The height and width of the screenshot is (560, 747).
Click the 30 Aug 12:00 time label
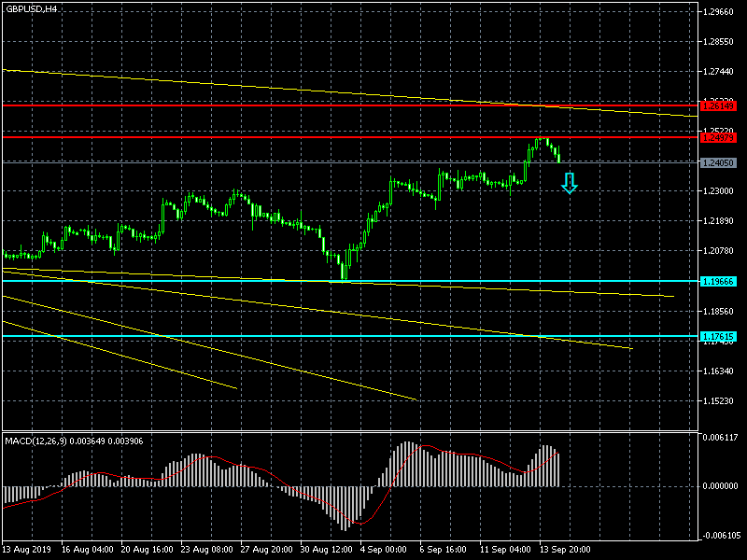tap(326, 550)
